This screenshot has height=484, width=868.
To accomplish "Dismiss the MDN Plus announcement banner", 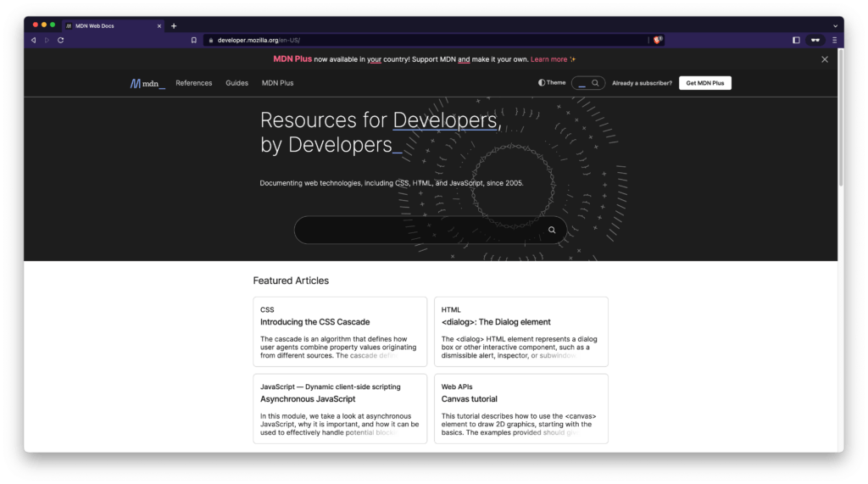I will [824, 59].
